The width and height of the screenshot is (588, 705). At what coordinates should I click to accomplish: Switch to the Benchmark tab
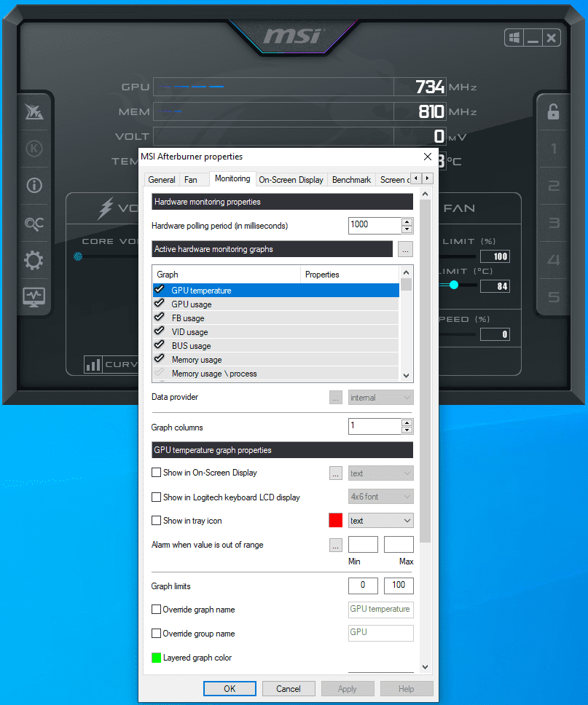coord(351,180)
